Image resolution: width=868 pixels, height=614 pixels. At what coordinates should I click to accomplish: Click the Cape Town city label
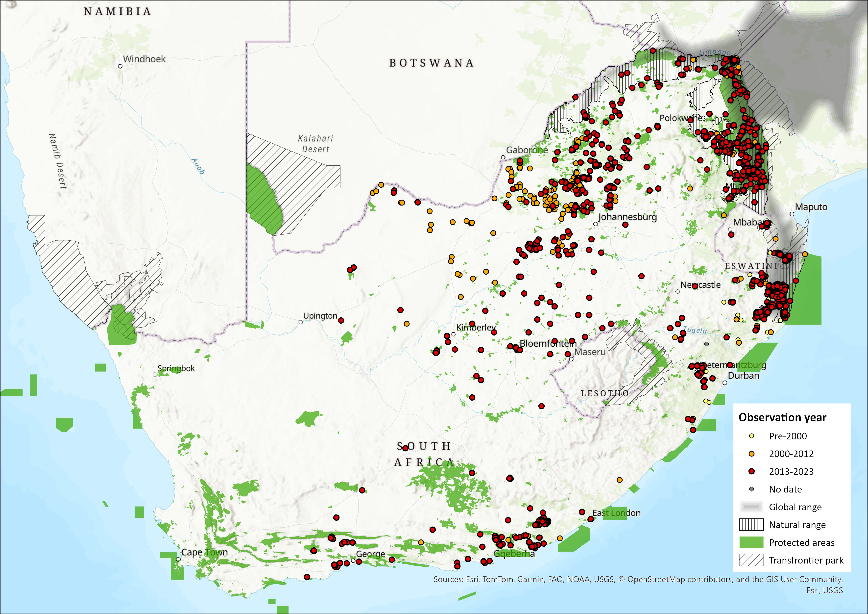[x=204, y=552]
